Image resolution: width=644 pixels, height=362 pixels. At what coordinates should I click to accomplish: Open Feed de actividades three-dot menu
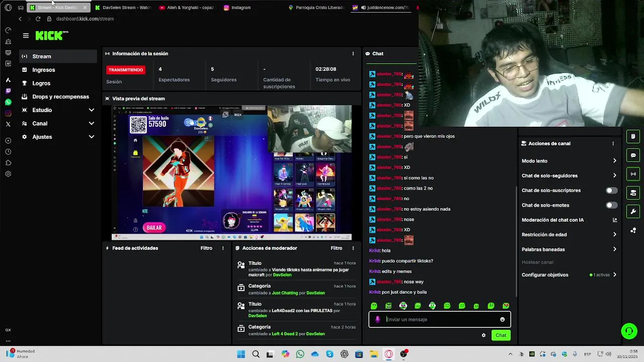click(223, 248)
